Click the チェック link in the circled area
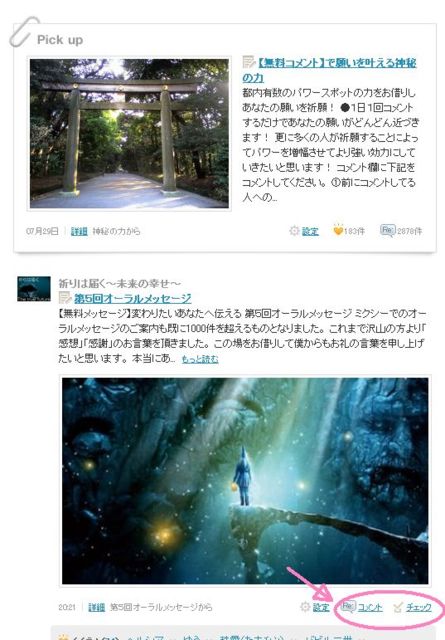This screenshot has height=640, width=445. (x=418, y=607)
